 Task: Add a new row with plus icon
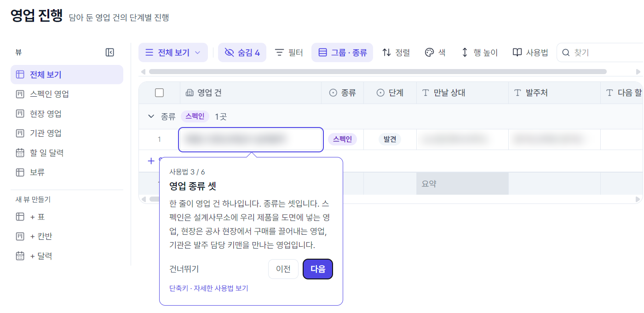pos(151,161)
